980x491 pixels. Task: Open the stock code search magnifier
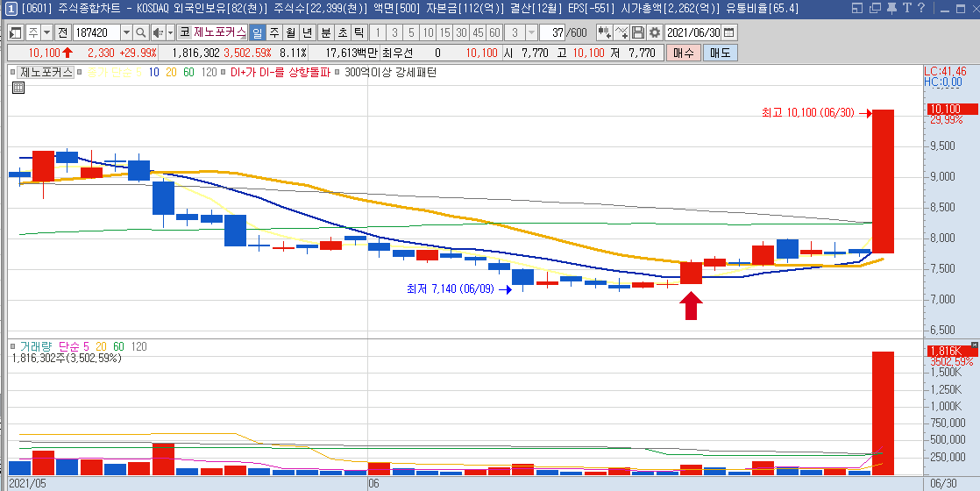[x=141, y=32]
